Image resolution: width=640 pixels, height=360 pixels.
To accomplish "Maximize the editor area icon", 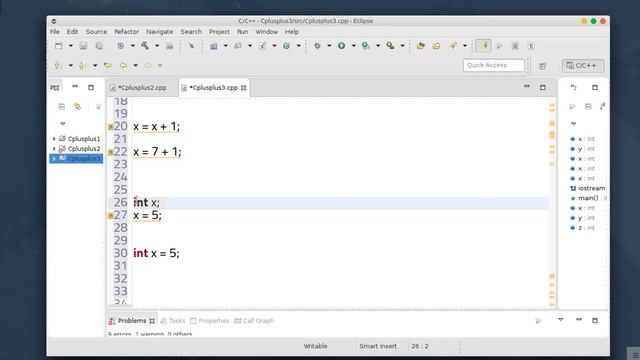I will pos(542,87).
